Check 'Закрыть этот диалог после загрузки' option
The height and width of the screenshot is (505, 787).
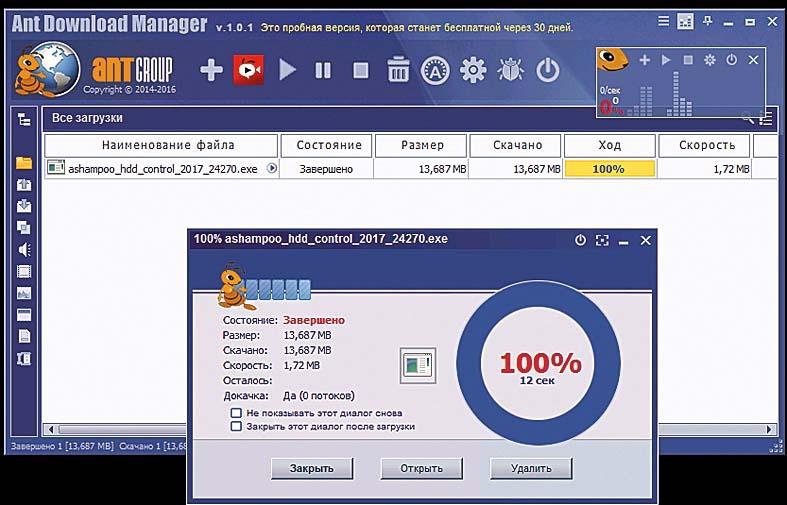236,425
